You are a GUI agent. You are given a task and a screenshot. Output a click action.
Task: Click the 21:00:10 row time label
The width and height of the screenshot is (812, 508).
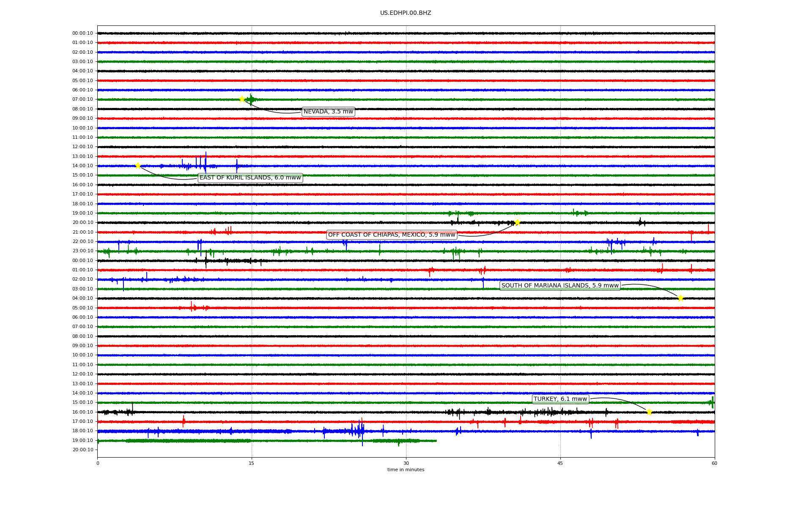tap(83, 232)
